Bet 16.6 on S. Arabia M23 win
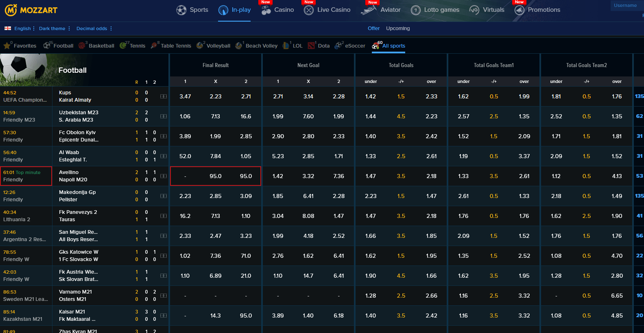The width and height of the screenshot is (644, 333). (x=246, y=116)
